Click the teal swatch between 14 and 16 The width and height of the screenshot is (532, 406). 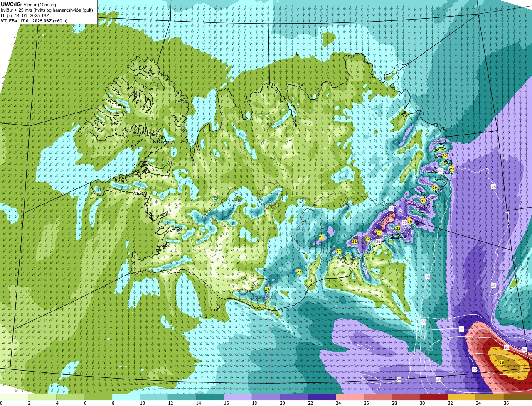coord(210,397)
